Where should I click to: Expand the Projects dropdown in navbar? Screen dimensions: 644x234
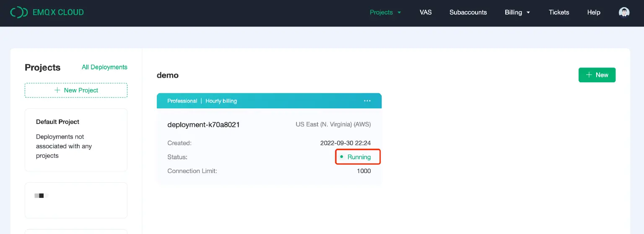[385, 12]
